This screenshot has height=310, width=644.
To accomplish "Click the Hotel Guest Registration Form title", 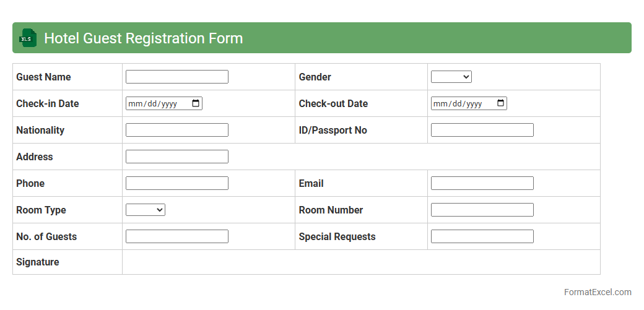I will [x=143, y=38].
